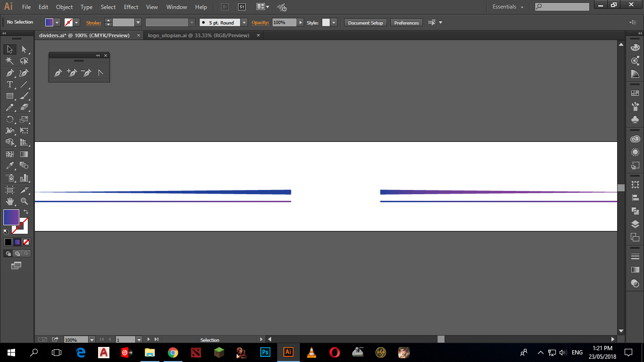Open the Object menu
This screenshot has height=362, width=644.
[x=64, y=7]
